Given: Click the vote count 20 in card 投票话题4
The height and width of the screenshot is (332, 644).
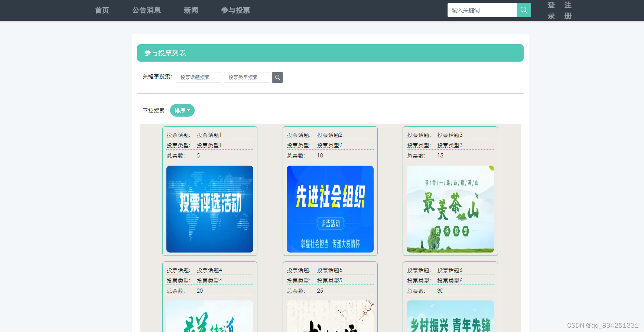Looking at the screenshot, I should (200, 291).
